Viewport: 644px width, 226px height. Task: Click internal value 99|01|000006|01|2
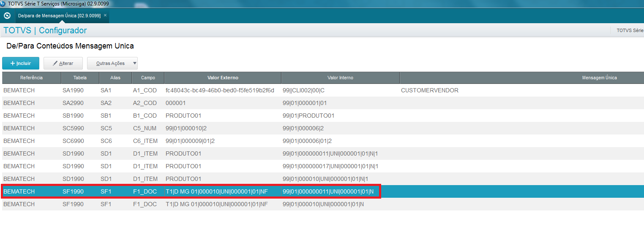(x=307, y=141)
